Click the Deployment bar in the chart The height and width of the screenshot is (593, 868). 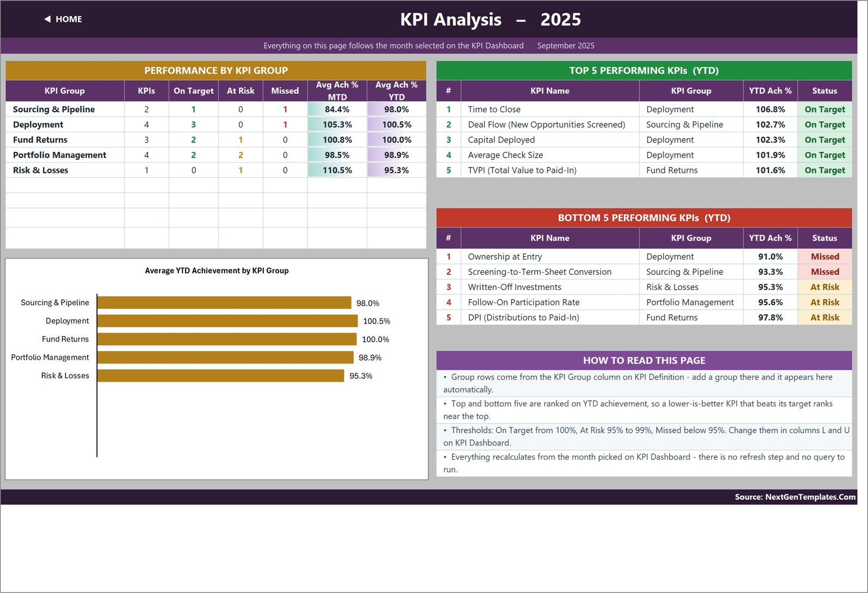point(227,321)
